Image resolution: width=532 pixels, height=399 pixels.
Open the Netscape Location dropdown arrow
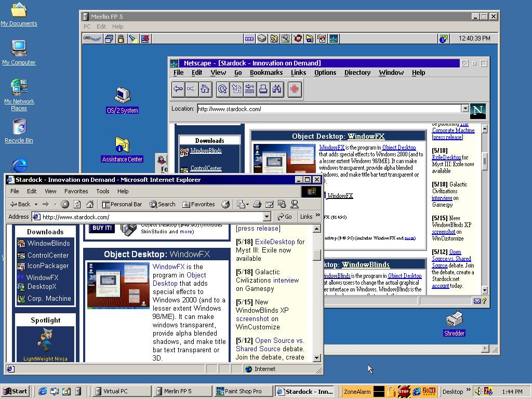pos(465,109)
